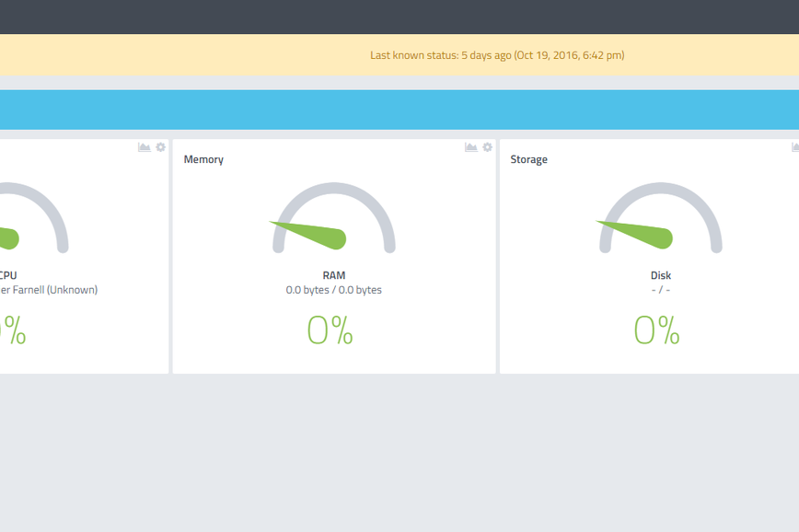Click the "RAM" label
The image size is (799, 532).
pyautogui.click(x=334, y=275)
